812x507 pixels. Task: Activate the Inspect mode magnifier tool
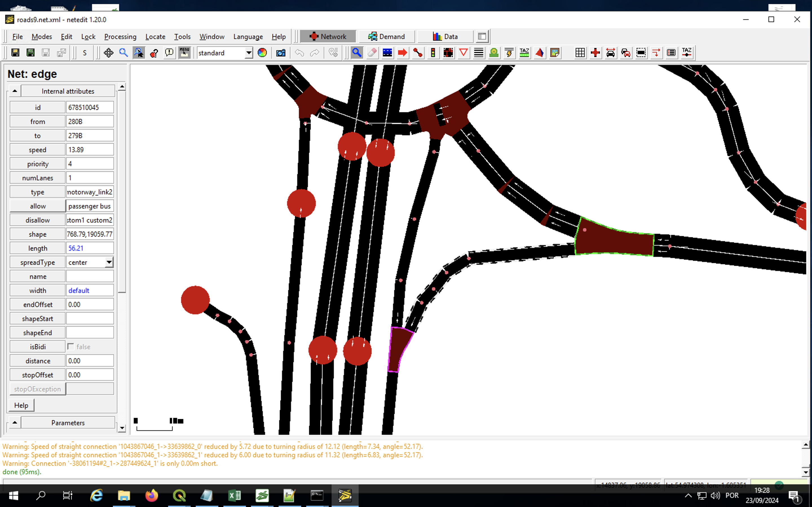tap(357, 53)
